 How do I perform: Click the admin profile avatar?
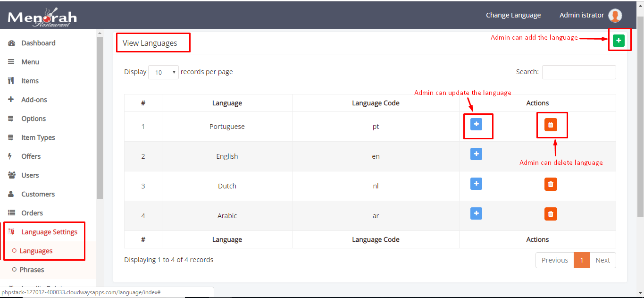click(x=615, y=16)
